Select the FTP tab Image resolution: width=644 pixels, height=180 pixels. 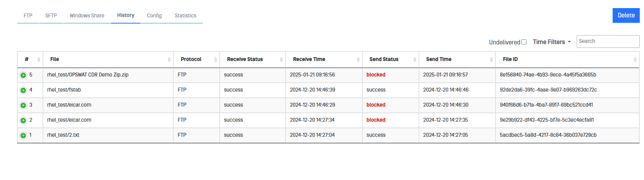coord(28,16)
